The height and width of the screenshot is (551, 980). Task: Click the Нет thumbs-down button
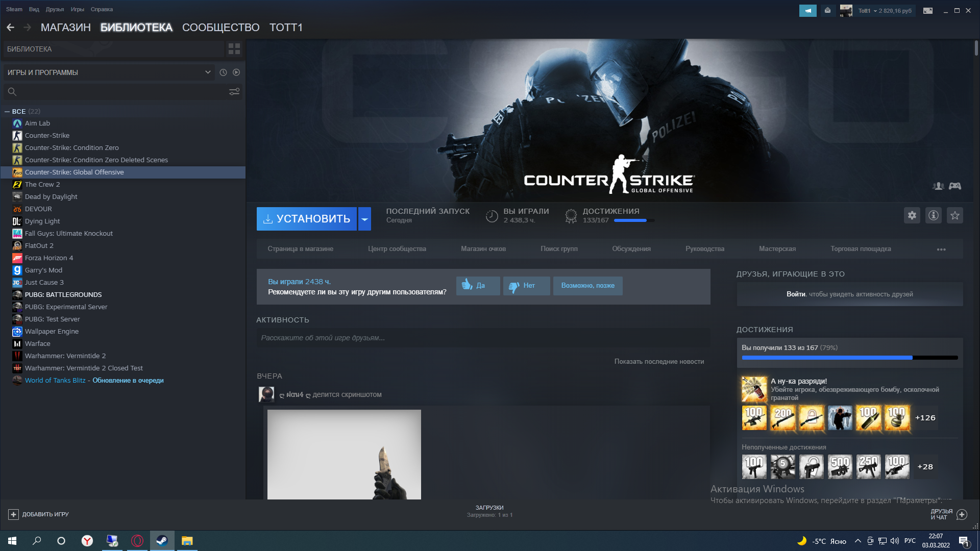tap(527, 286)
